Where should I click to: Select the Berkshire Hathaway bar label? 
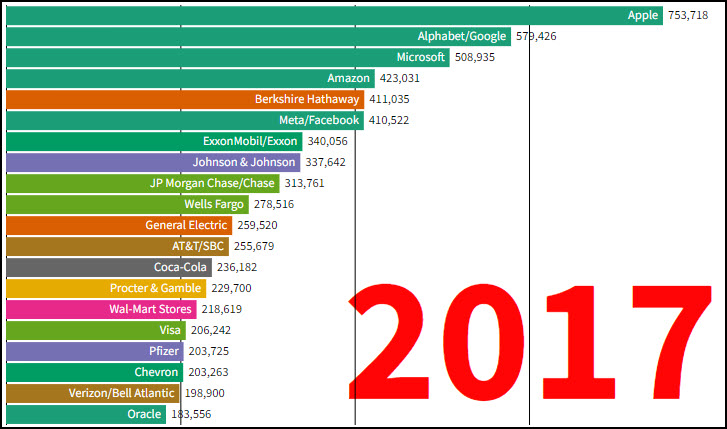[307, 99]
